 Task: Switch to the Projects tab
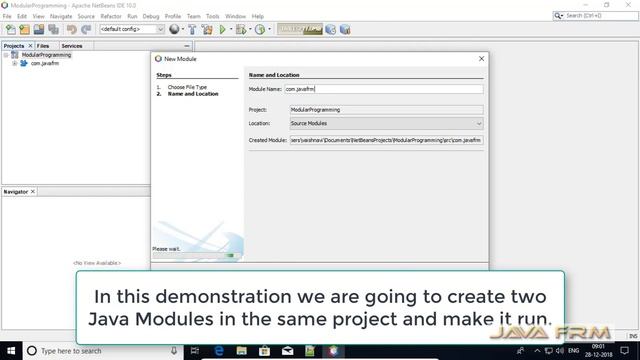pos(14,46)
